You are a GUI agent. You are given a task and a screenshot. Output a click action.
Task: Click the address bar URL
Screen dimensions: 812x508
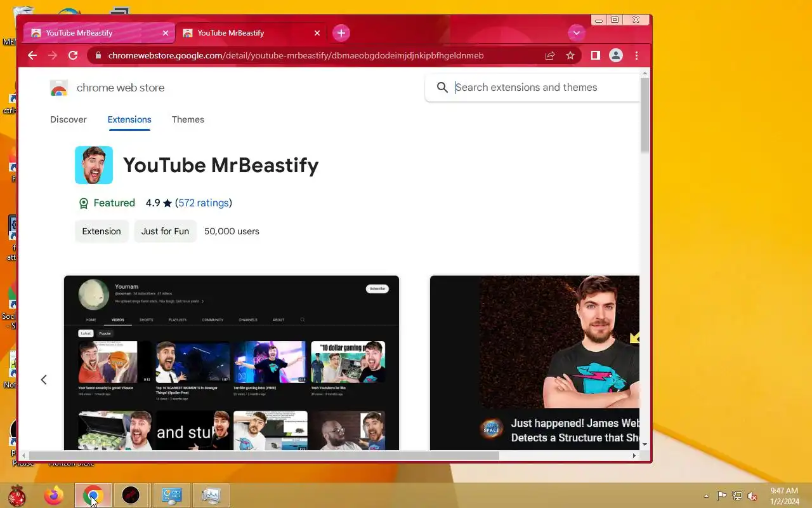(x=296, y=55)
